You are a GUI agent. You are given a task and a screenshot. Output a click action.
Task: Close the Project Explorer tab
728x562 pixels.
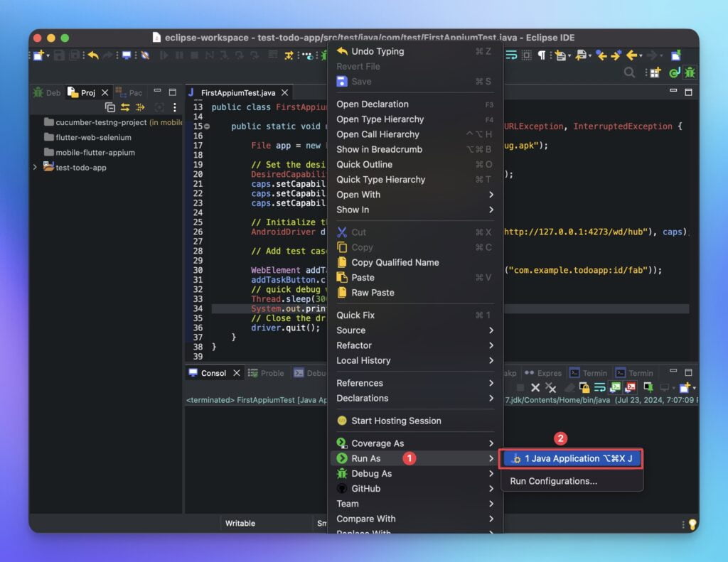coord(105,92)
